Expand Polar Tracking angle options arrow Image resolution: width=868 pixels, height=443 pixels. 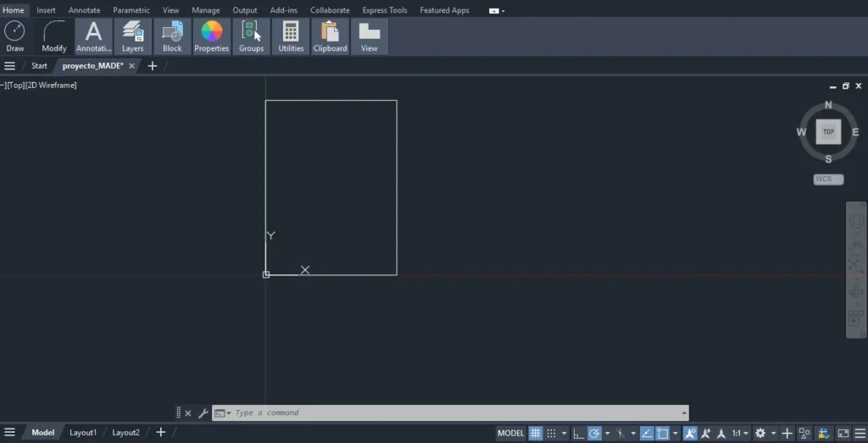click(607, 433)
